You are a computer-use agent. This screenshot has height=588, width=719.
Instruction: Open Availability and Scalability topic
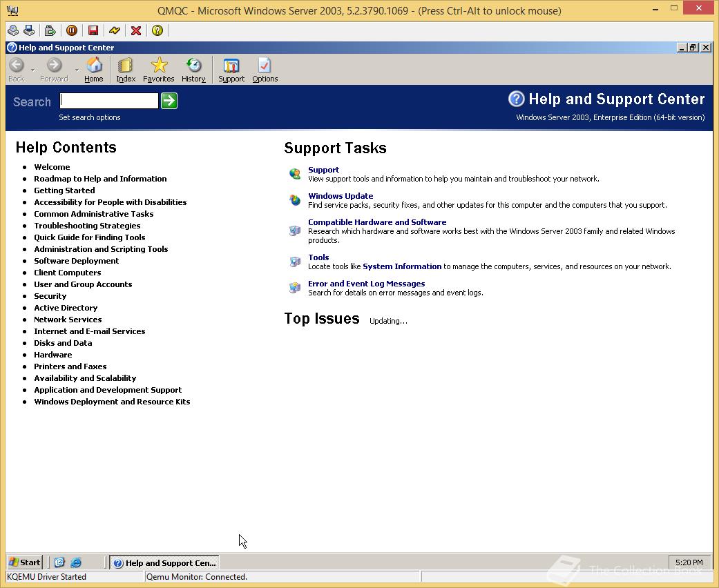point(85,378)
